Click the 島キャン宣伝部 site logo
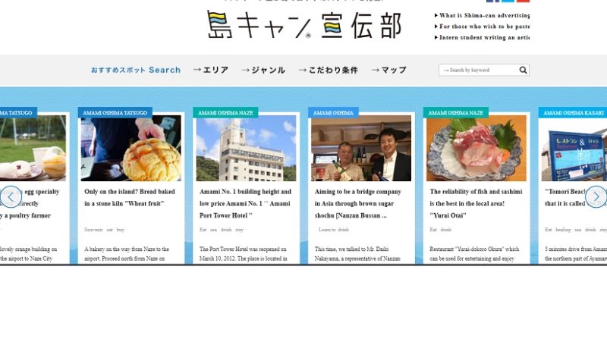The image size is (607, 364). pos(304,25)
